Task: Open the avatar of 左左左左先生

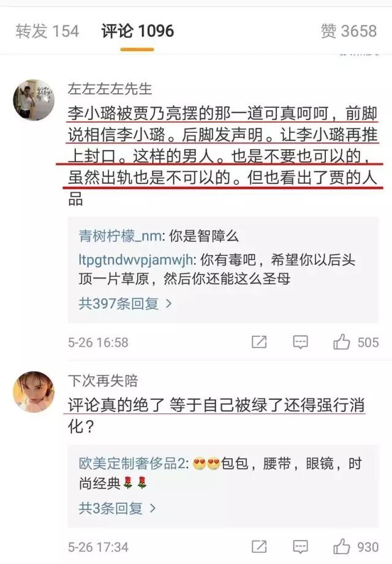Action: [x=34, y=100]
